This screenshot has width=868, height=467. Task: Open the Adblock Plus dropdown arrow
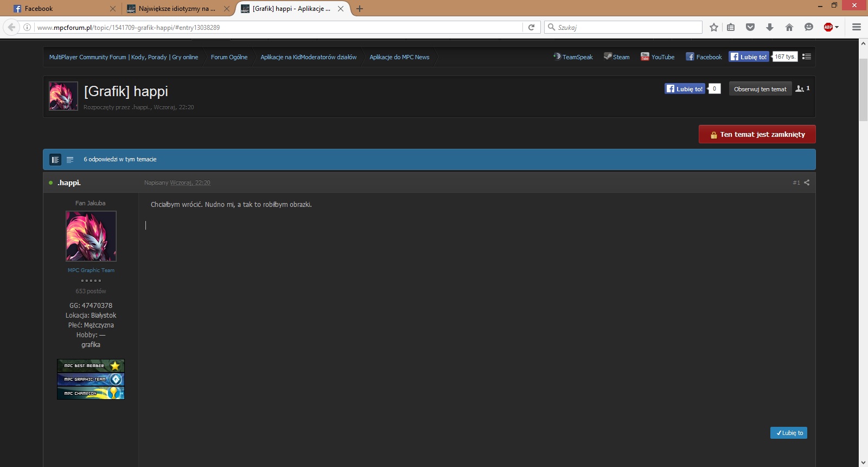click(837, 27)
